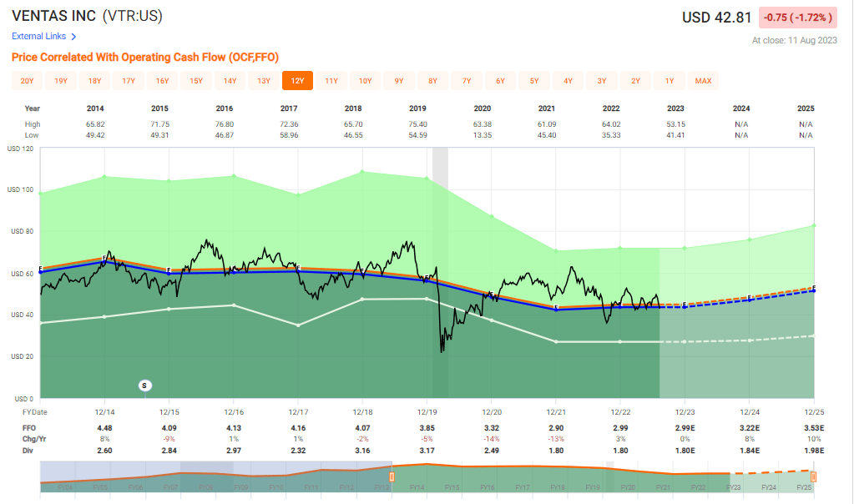Click the 2023 High value 53.15
The image size is (854, 504).
[675, 124]
